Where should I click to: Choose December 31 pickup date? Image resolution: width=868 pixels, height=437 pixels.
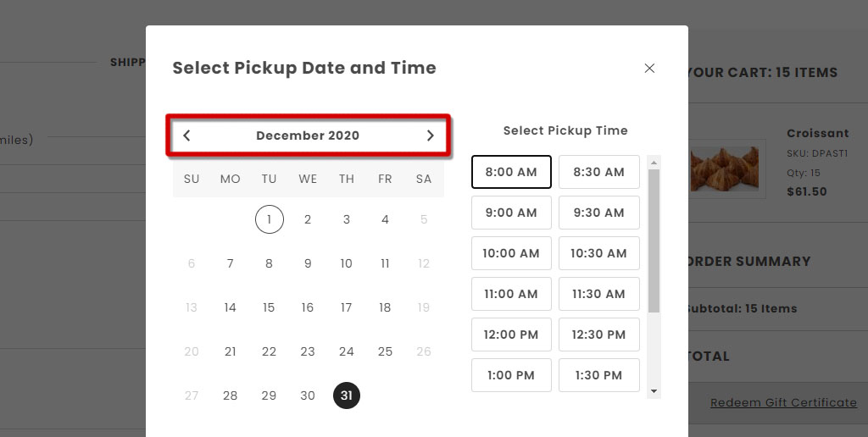pyautogui.click(x=347, y=396)
